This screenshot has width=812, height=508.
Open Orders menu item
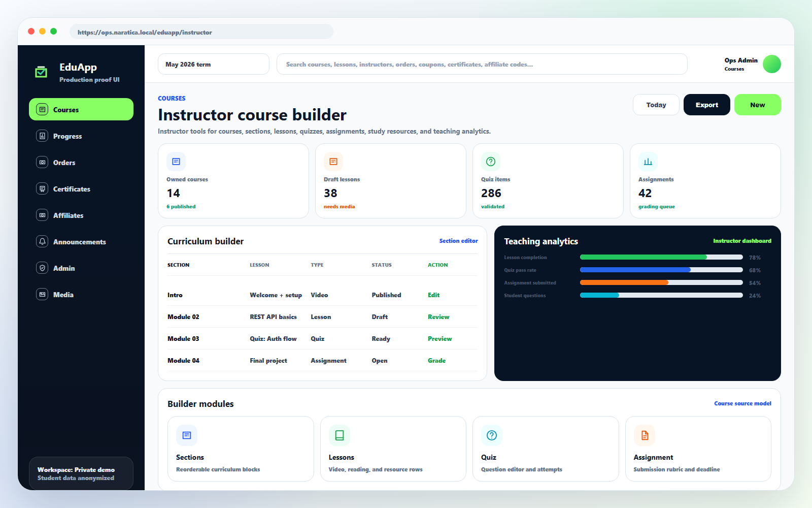pos(81,163)
